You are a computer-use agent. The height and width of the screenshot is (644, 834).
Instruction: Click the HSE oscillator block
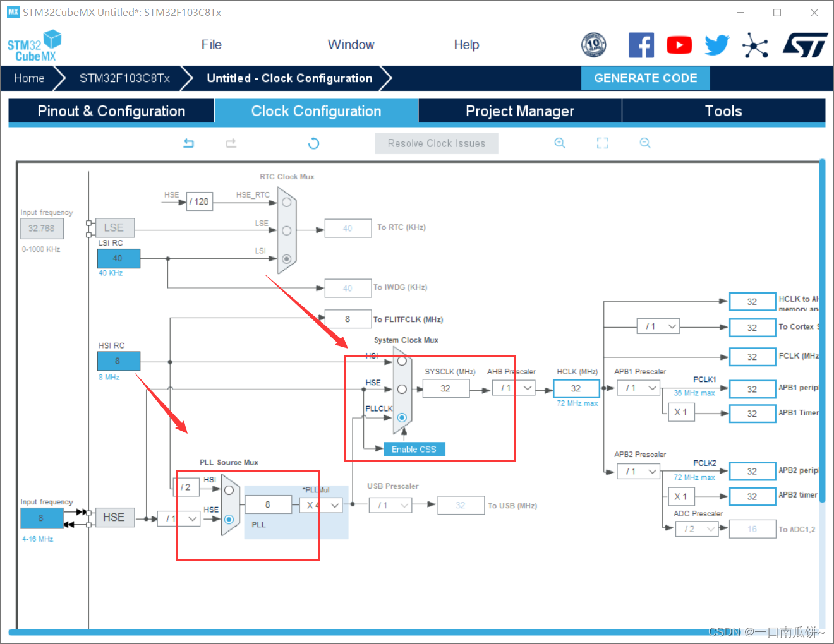[114, 517]
